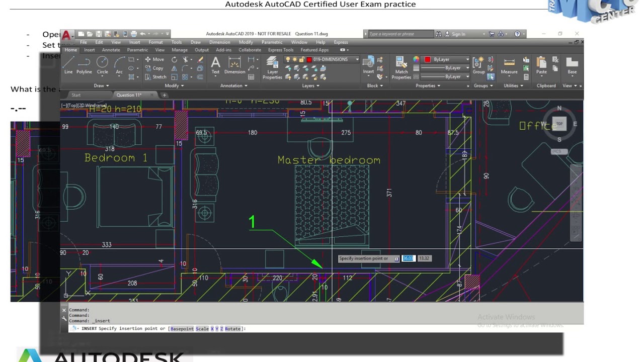Select the Polyline tool
644x362 pixels.
click(84, 65)
